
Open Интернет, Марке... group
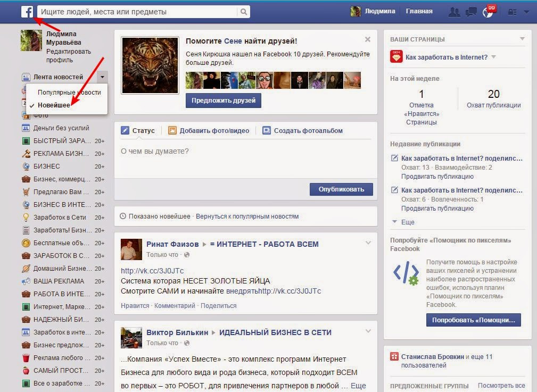pos(62,307)
